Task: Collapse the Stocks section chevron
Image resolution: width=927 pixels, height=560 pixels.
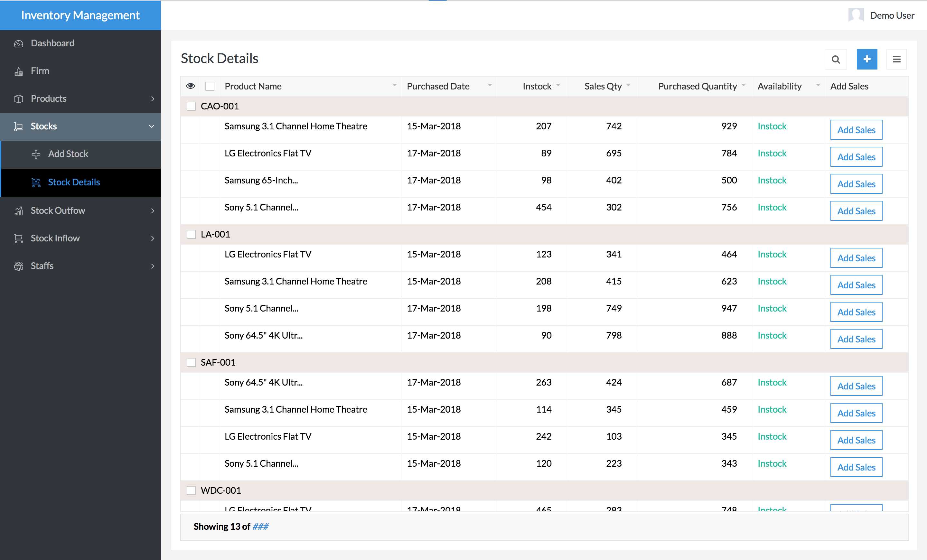Action: (152, 126)
